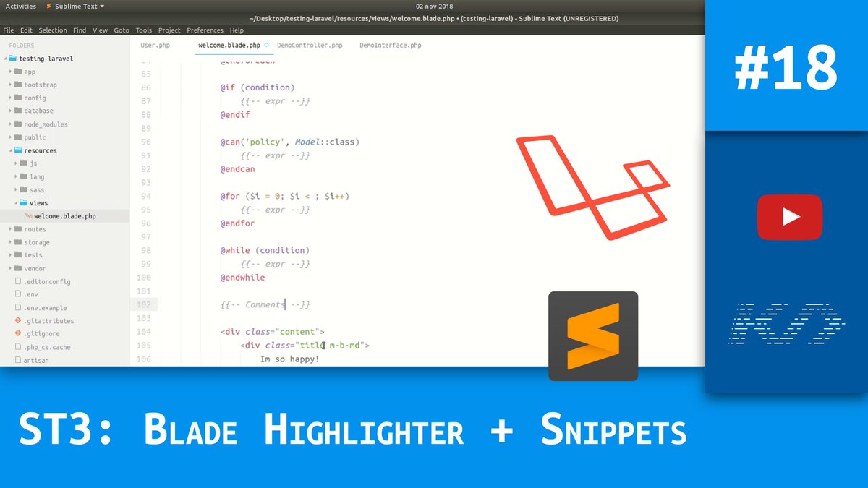Open .env.example in the sidebar

[x=45, y=308]
